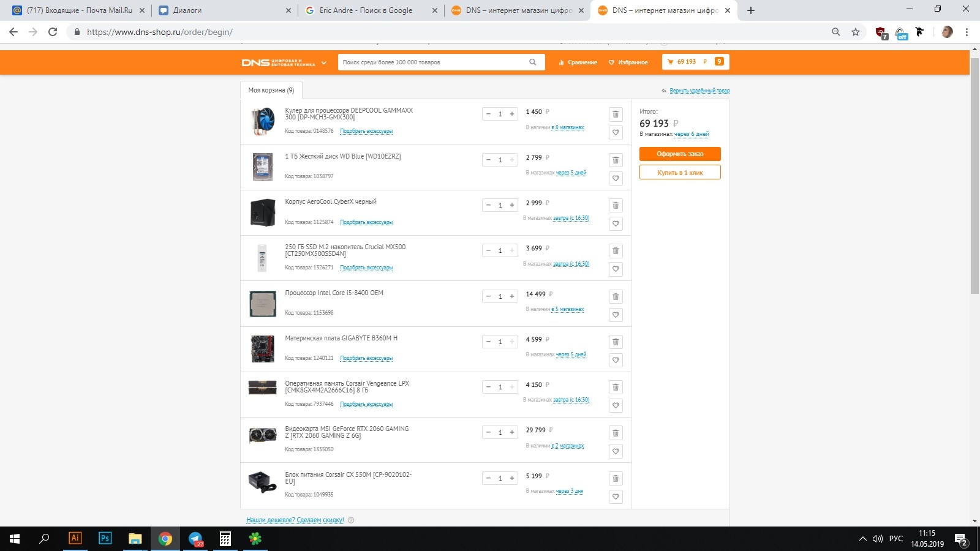The width and height of the screenshot is (980, 551).
Task: Open the 69 193 cart button in header
Action: click(696, 62)
